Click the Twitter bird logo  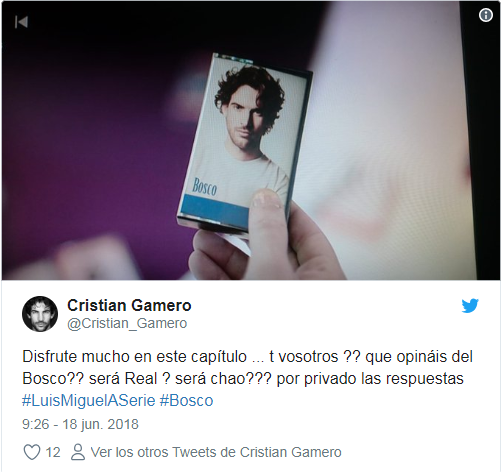tap(470, 306)
